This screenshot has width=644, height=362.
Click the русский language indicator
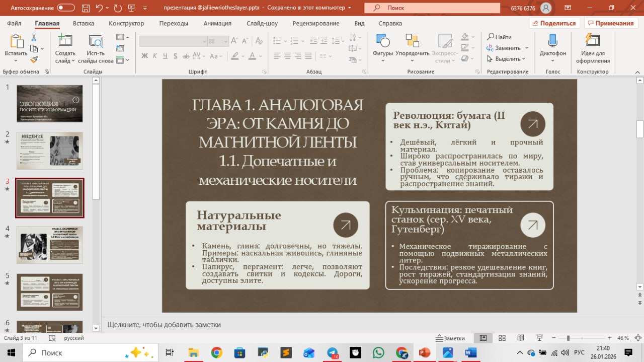click(x=74, y=338)
